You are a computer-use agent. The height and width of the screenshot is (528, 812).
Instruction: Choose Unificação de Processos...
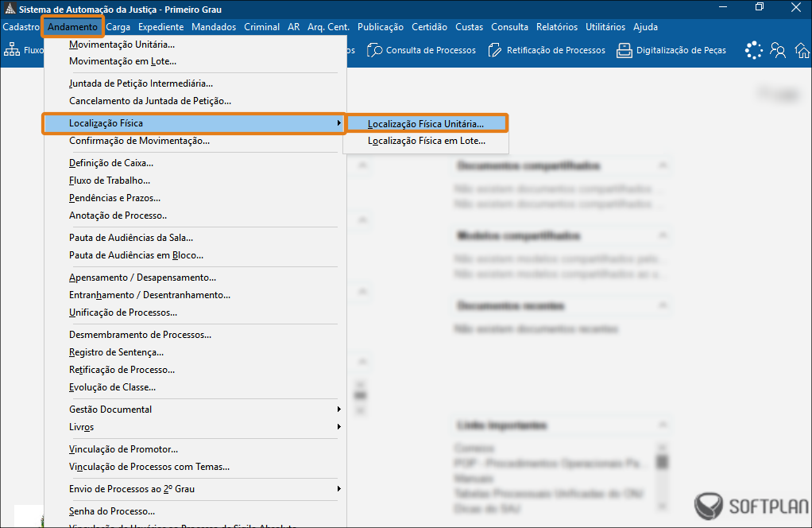pyautogui.click(x=194, y=313)
